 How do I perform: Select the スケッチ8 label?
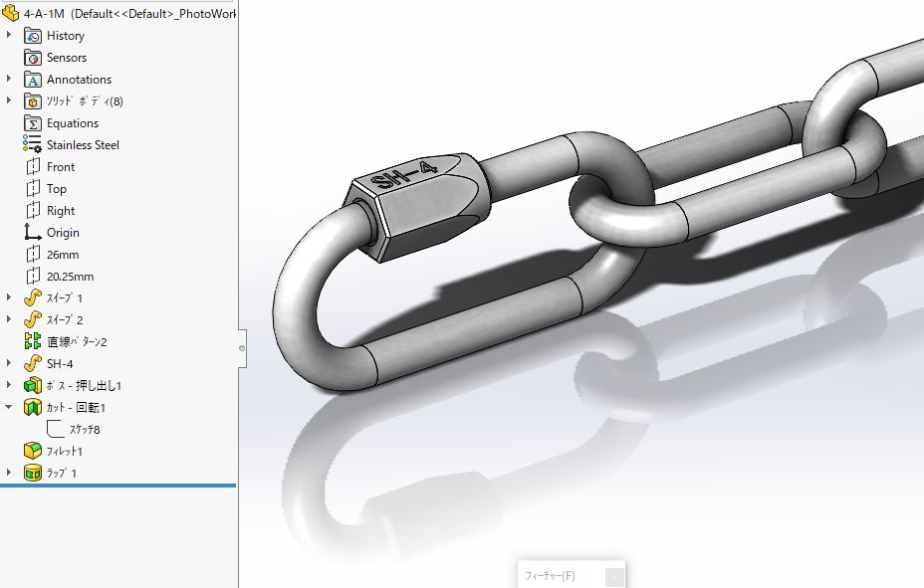coord(85,430)
